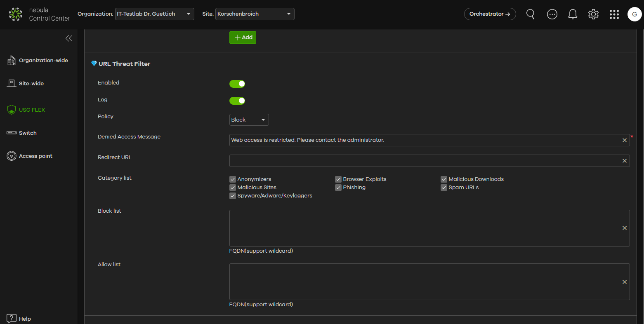Disable the URL Threat Filter Enabled toggle

coord(237,84)
